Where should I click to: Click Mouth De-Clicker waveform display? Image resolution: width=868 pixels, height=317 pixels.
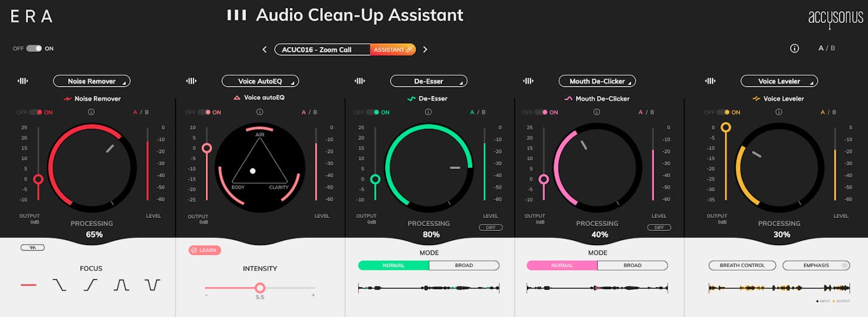pyautogui.click(x=597, y=288)
